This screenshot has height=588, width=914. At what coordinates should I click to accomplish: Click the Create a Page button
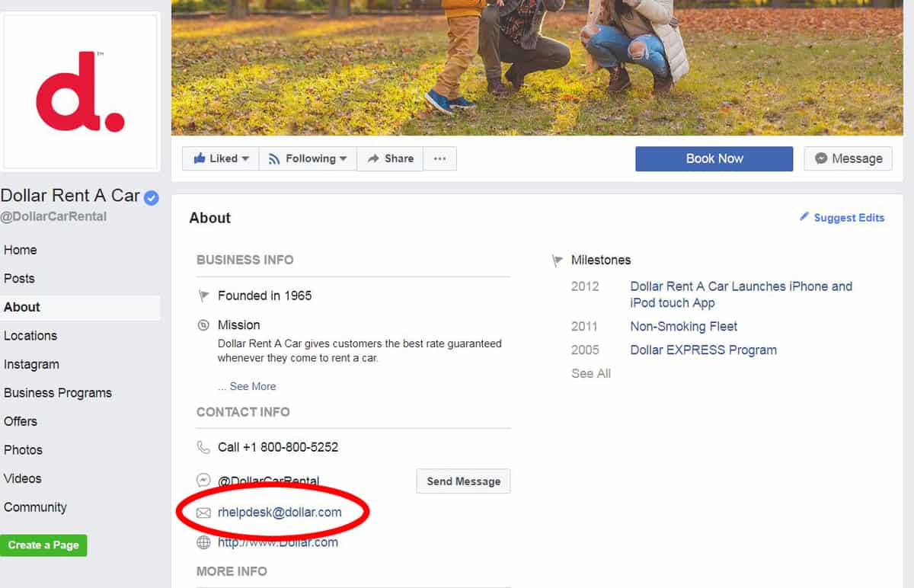[x=43, y=545]
